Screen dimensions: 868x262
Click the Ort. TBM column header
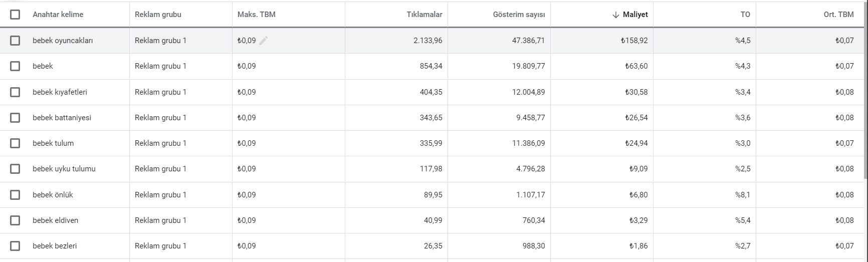[x=838, y=15]
